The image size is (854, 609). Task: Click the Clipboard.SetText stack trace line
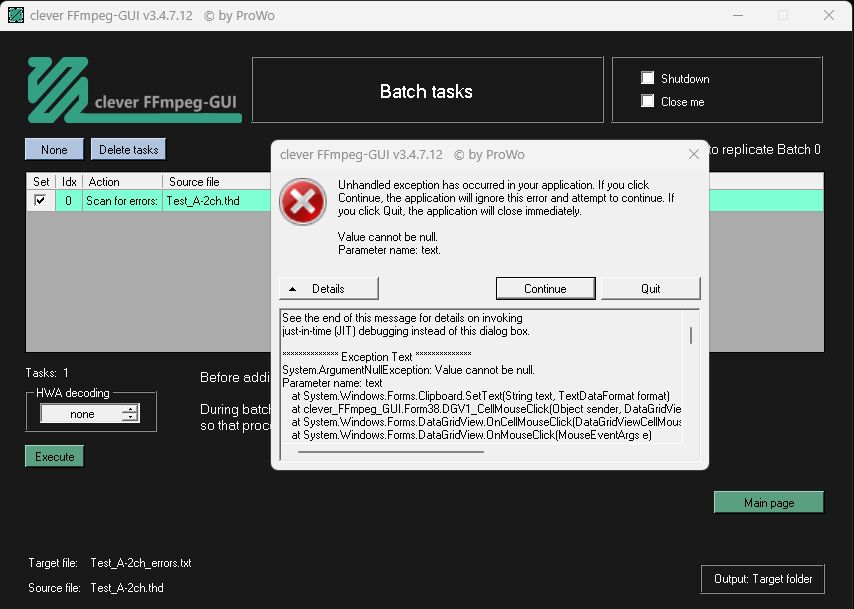[x=480, y=396]
